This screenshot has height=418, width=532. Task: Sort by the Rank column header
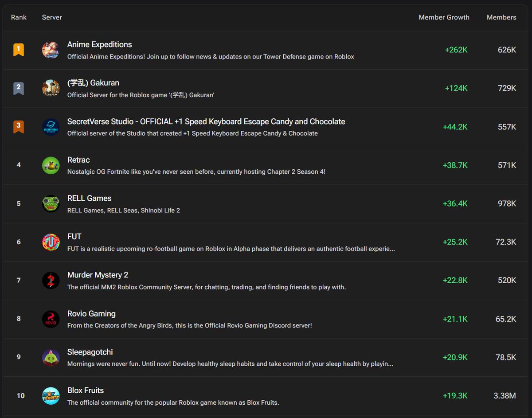coord(19,17)
